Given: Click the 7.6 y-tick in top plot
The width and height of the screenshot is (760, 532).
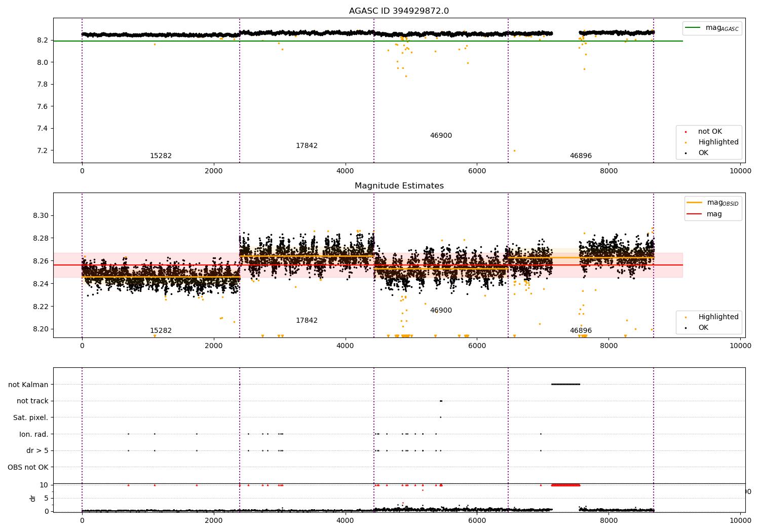Looking at the screenshot, I should [43, 106].
